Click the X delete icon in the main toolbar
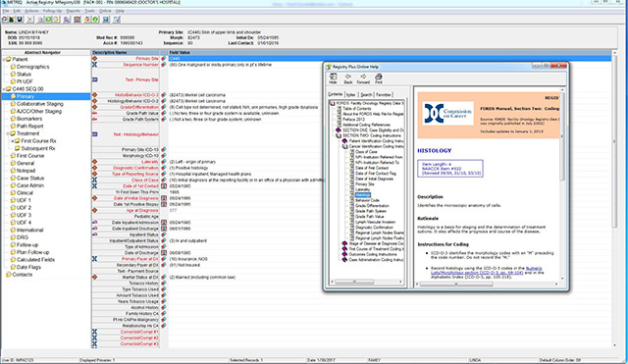The height and width of the screenshot is (364, 628). (30, 20)
